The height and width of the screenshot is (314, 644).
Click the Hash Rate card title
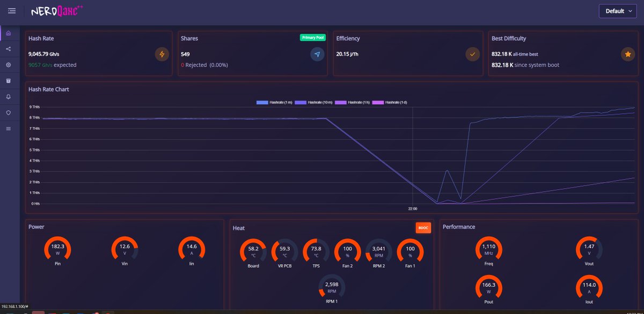(x=41, y=39)
